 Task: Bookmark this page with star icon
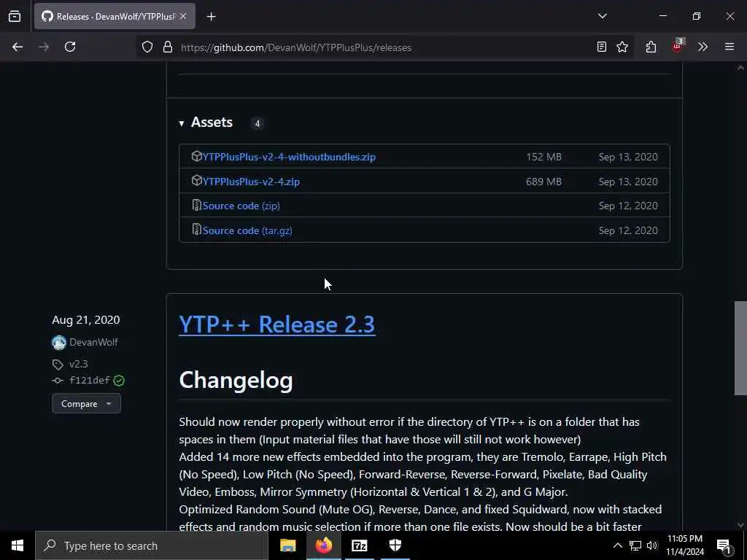click(622, 47)
